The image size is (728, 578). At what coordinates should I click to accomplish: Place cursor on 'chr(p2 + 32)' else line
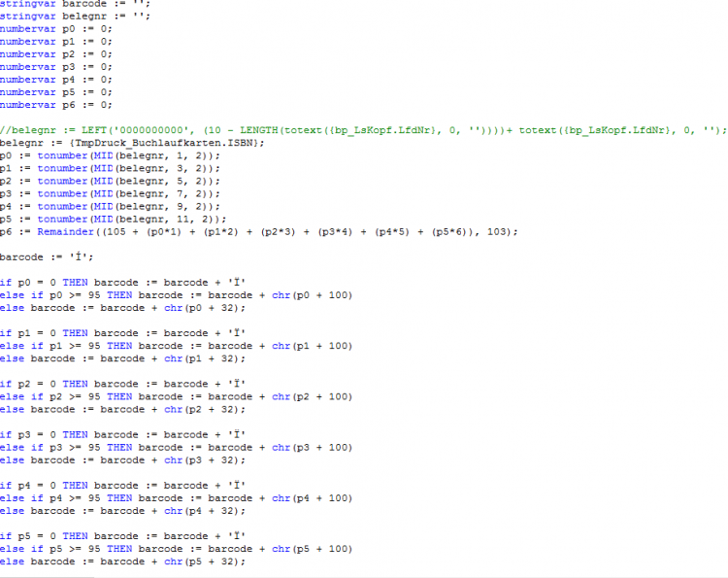click(122, 409)
